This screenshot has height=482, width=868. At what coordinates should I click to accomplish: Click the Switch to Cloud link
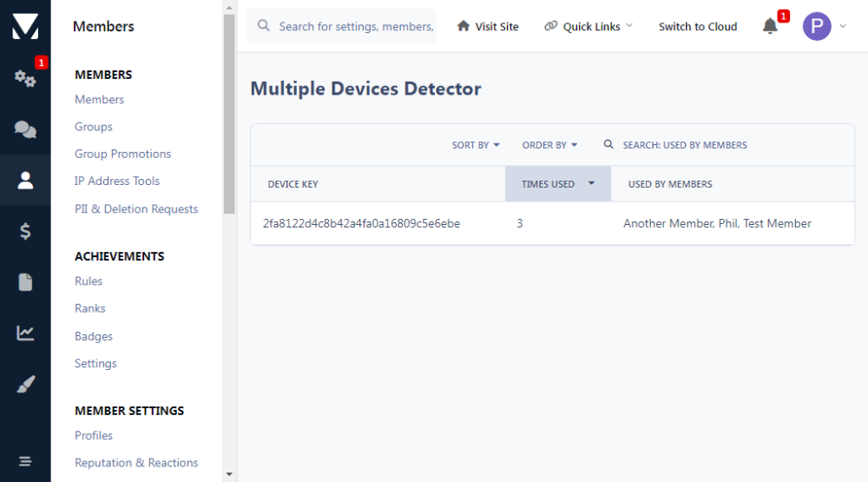click(697, 26)
